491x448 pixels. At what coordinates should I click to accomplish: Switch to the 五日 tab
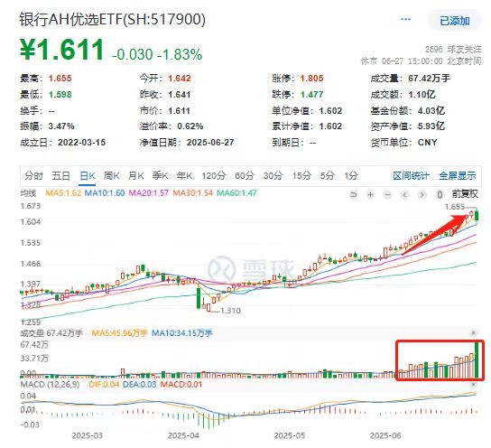coord(60,176)
